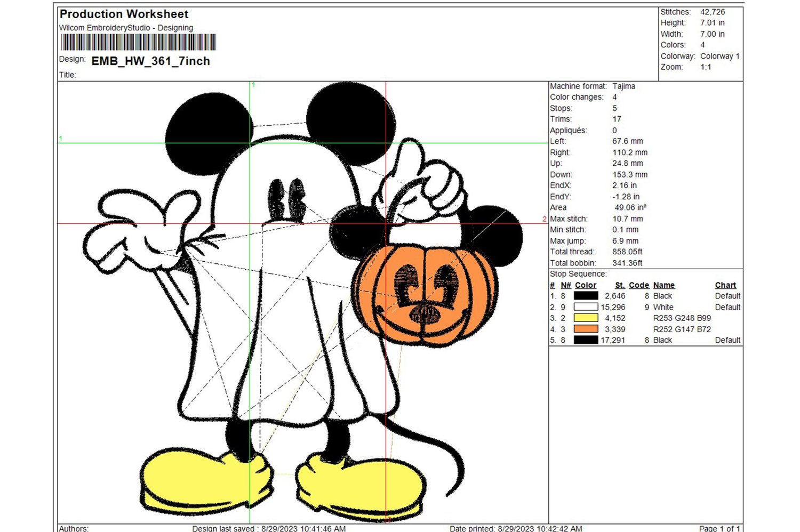Viewport: 800px width, 532px height.
Task: Select the stitches value '42,726'
Action: click(713, 12)
